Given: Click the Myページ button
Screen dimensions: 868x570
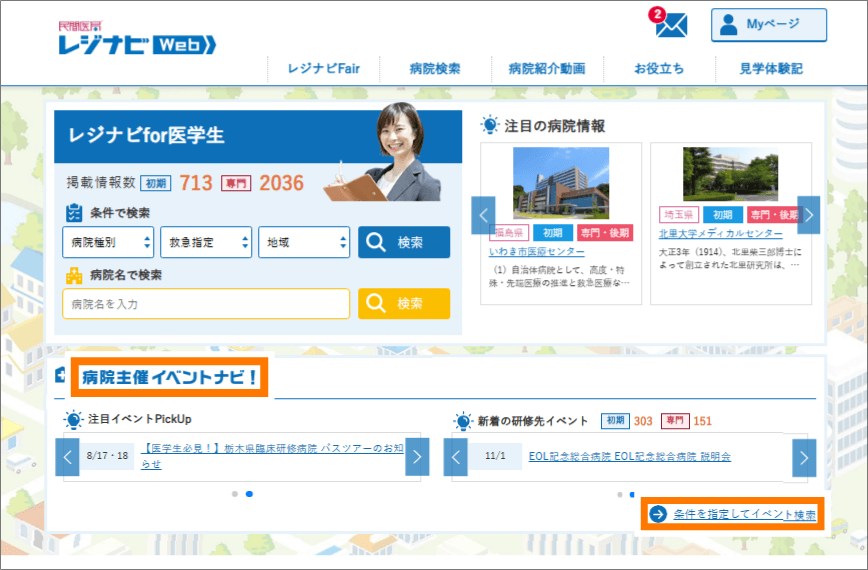Looking at the screenshot, I should click(768, 25).
